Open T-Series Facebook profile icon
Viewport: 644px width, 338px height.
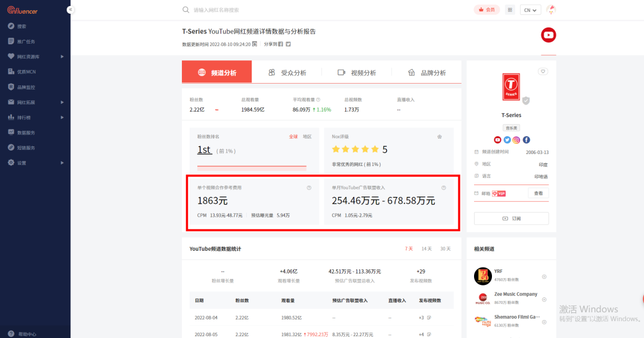tap(526, 140)
